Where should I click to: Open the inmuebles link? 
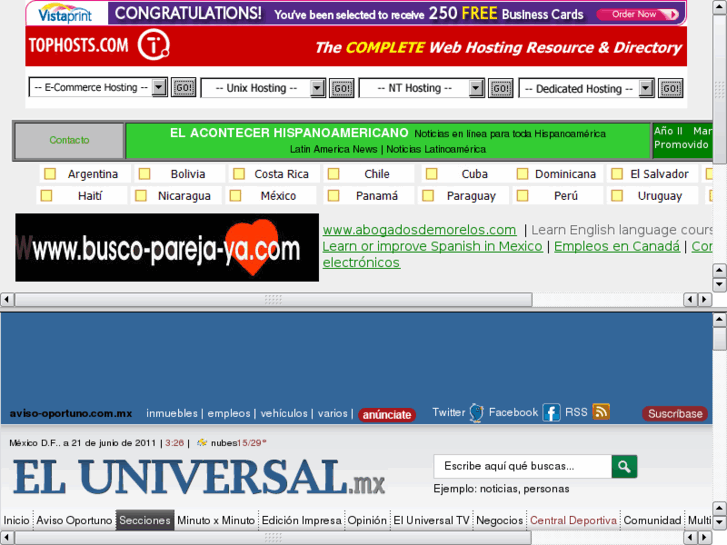[x=172, y=413]
